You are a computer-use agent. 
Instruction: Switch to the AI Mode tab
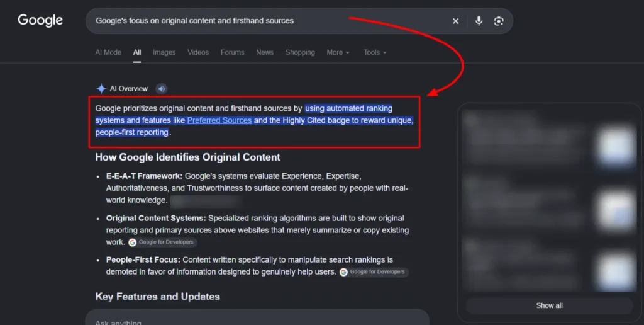click(x=108, y=52)
